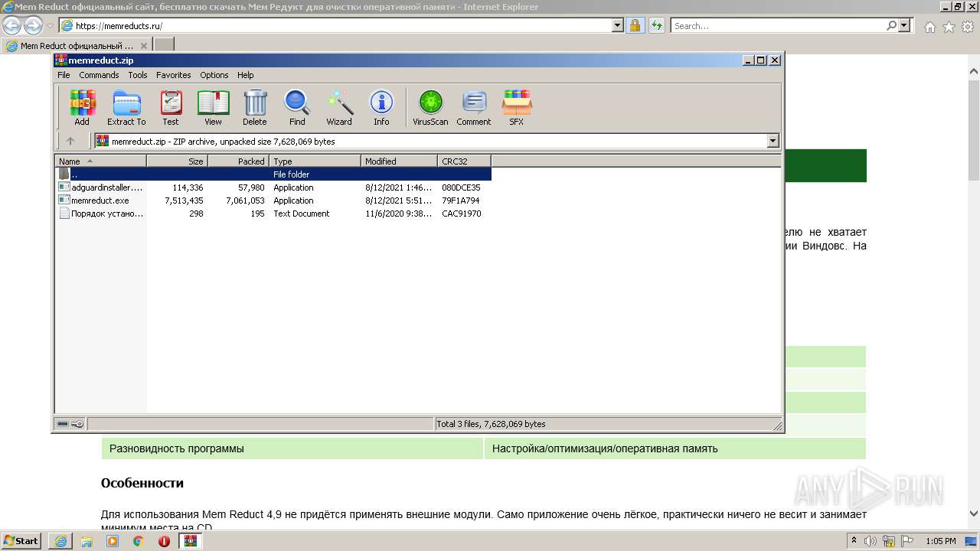The height and width of the screenshot is (551, 980).
Task: Go up one level with arrow button
Action: pyautogui.click(x=70, y=141)
